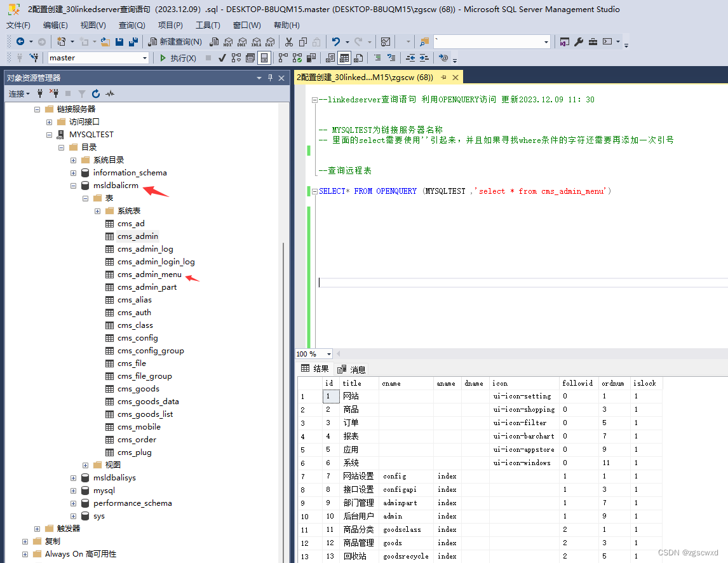Viewport: 728px width, 563px height.
Task: Click Decrease Indent icon
Action: pyautogui.click(x=410, y=58)
